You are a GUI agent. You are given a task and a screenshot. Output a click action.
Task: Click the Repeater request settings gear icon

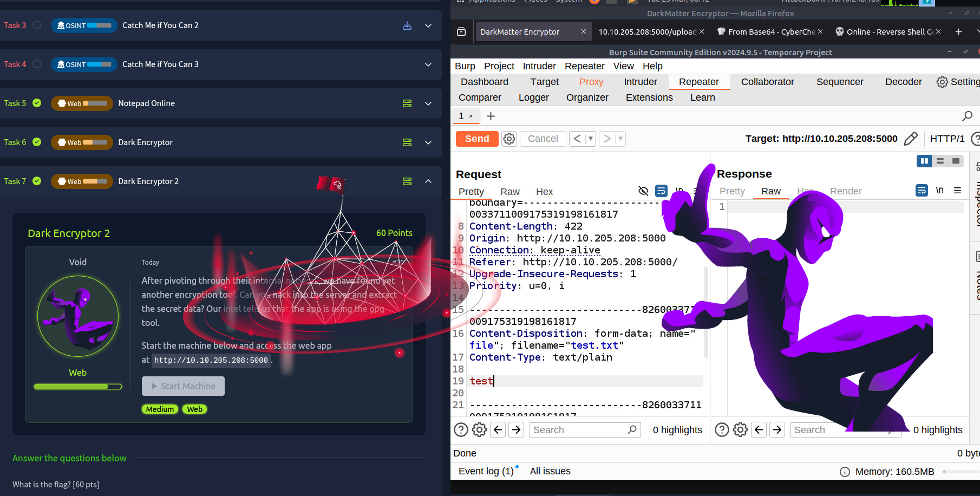509,139
